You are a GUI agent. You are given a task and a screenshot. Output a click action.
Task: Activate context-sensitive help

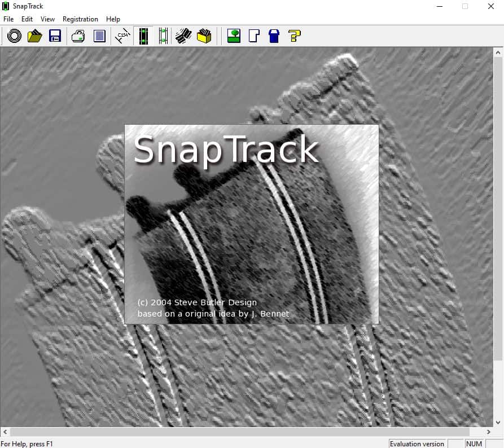(x=293, y=36)
